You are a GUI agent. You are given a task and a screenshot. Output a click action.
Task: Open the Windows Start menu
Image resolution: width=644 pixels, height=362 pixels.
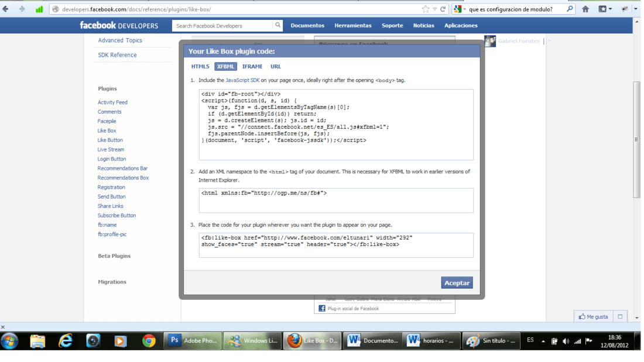[x=10, y=341]
